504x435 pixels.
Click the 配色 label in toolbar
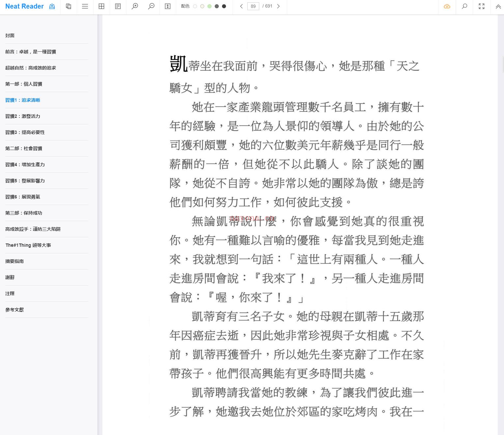185,6
